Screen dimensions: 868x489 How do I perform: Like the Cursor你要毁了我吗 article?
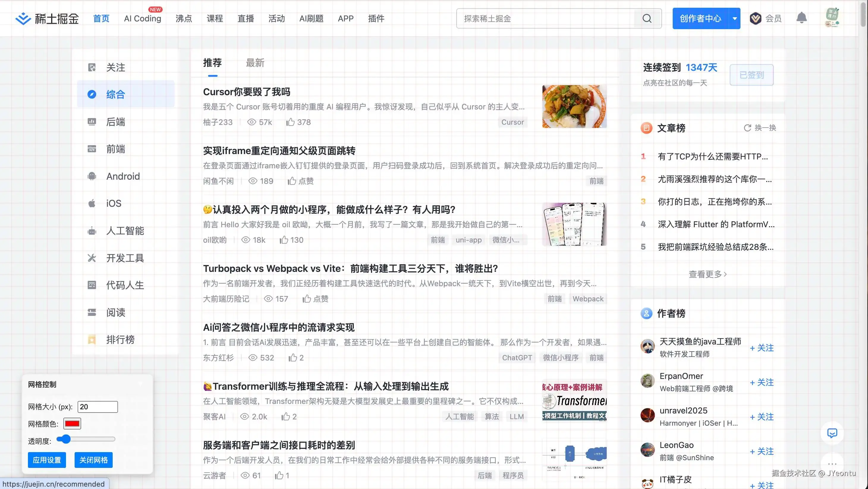click(x=290, y=122)
